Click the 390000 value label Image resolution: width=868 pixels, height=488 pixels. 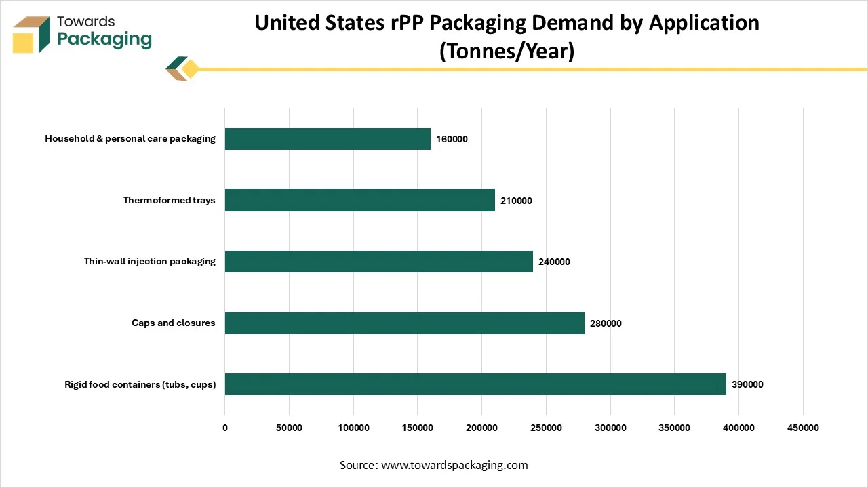pyautogui.click(x=747, y=384)
